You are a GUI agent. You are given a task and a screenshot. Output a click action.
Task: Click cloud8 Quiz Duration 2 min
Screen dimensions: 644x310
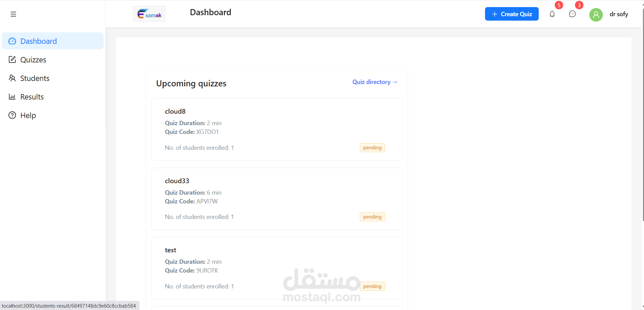(x=193, y=123)
